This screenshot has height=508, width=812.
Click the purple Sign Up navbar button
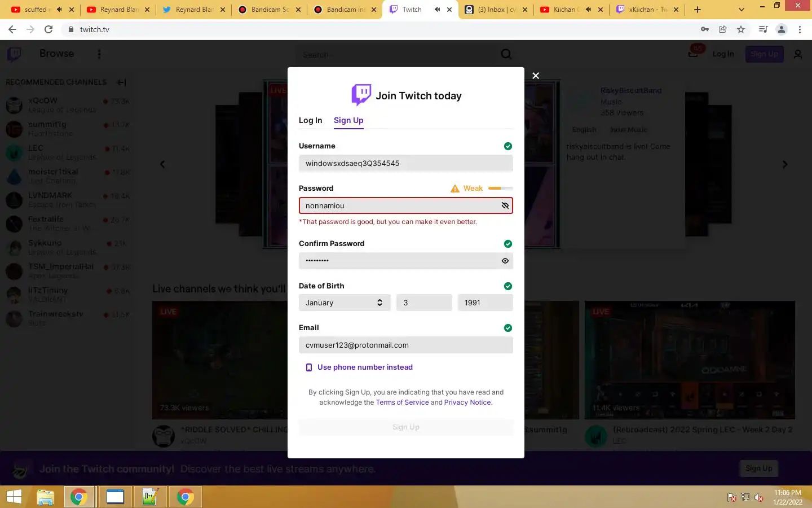coord(764,54)
